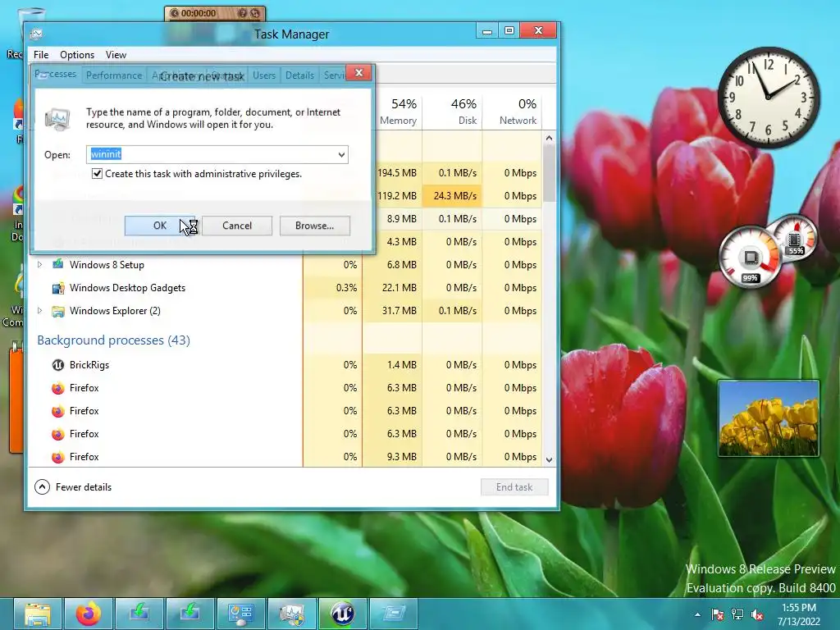Viewport: 840px width, 630px height.
Task: Select the Windows 8 Setup process icon
Action: coord(58,264)
